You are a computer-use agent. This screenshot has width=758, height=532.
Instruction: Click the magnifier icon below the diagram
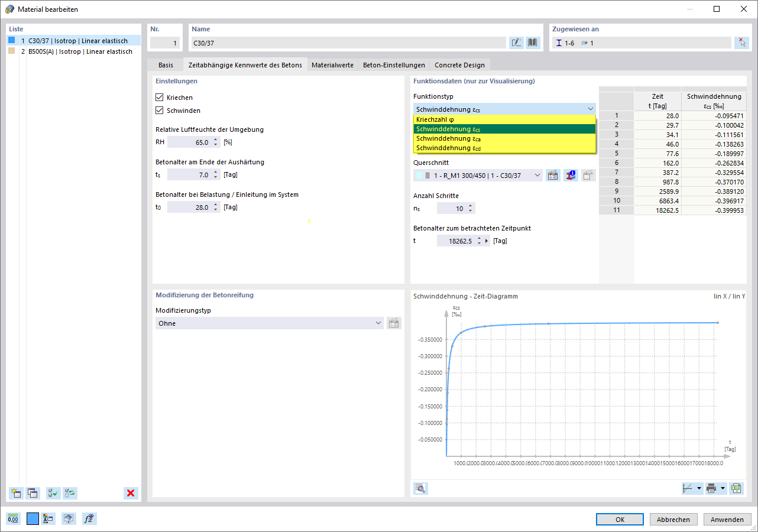420,488
